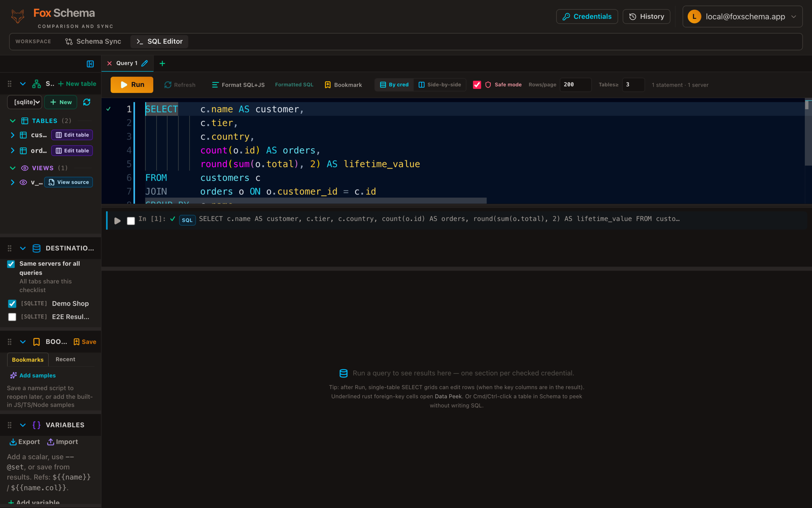Check the E2E Results server
Image resolution: width=812 pixels, height=508 pixels.
[12, 317]
